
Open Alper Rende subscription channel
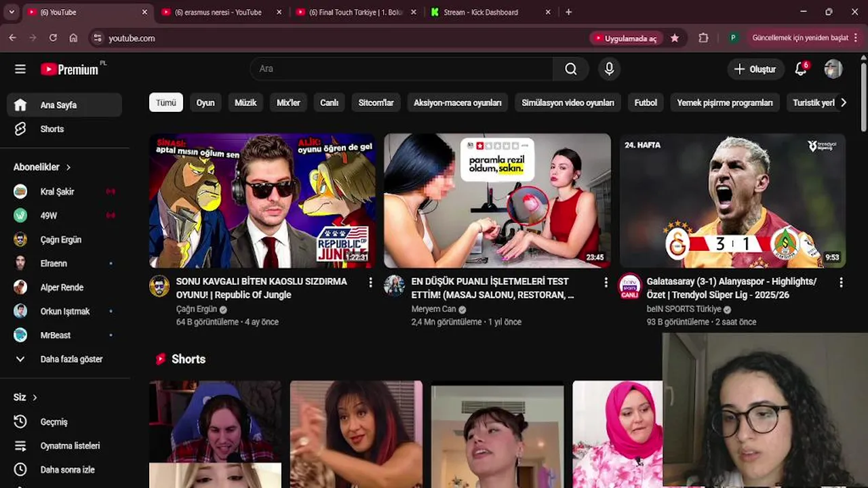coord(64,287)
